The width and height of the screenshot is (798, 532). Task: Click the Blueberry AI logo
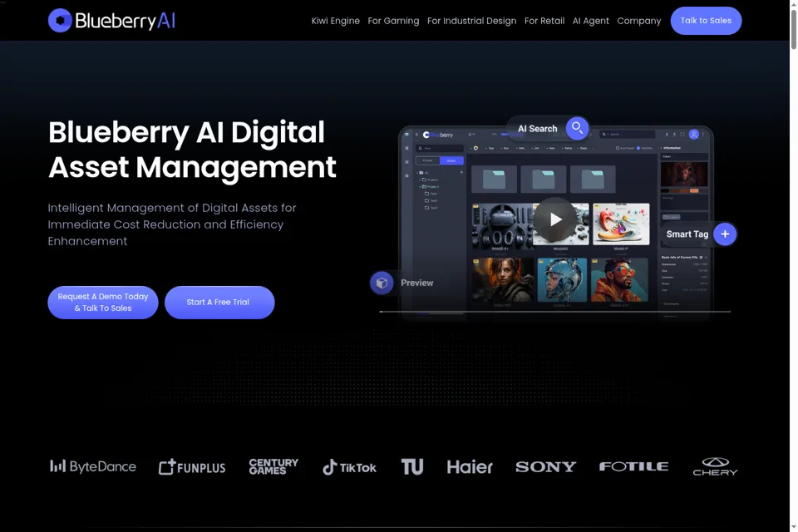point(111,20)
